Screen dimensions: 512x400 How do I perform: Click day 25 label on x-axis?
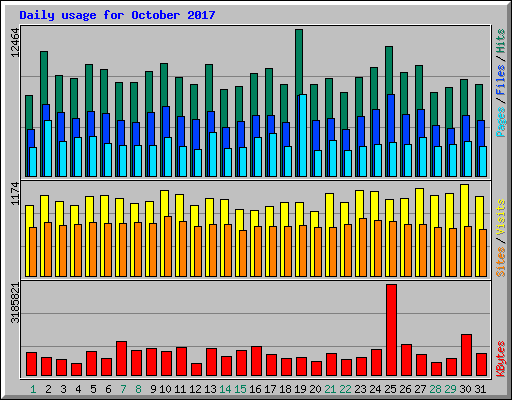[390, 389]
